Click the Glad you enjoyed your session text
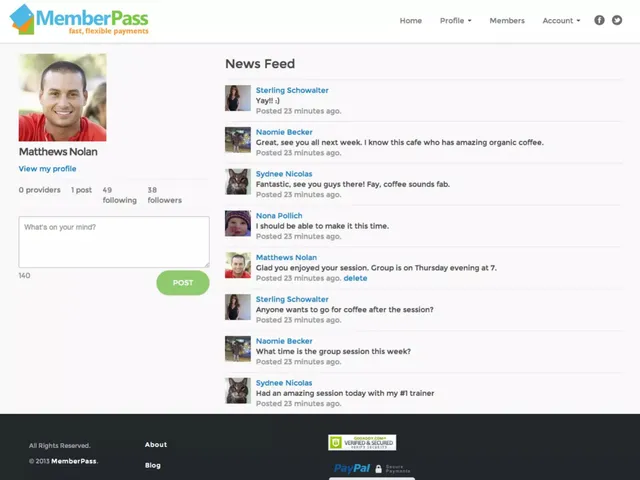This screenshot has width=640, height=480. 376,268
